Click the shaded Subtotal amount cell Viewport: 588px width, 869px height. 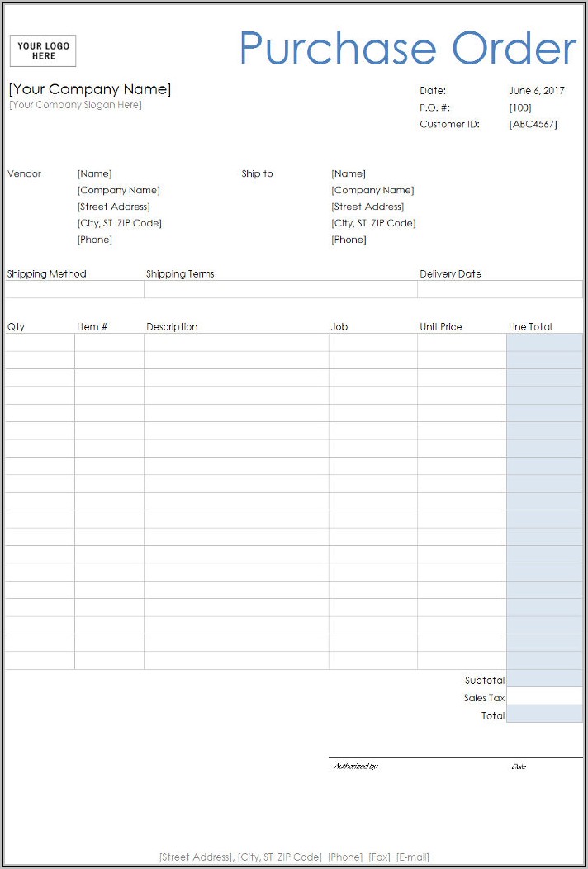click(544, 680)
